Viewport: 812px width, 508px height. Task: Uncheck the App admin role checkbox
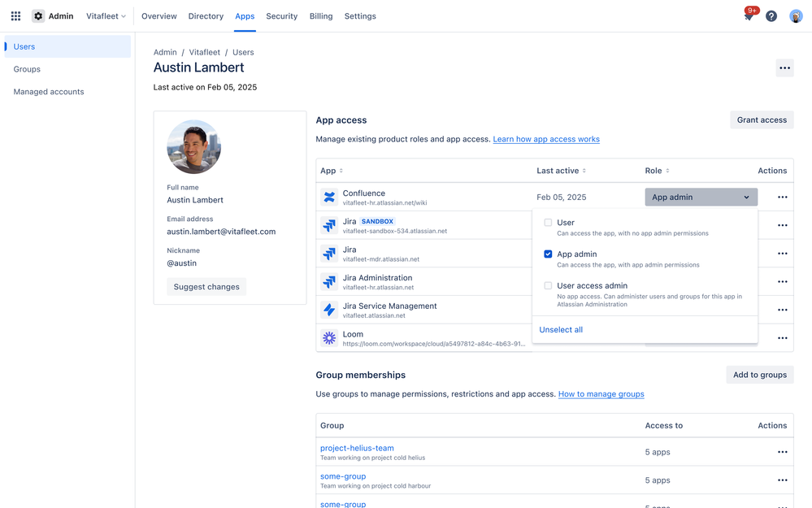(548, 254)
